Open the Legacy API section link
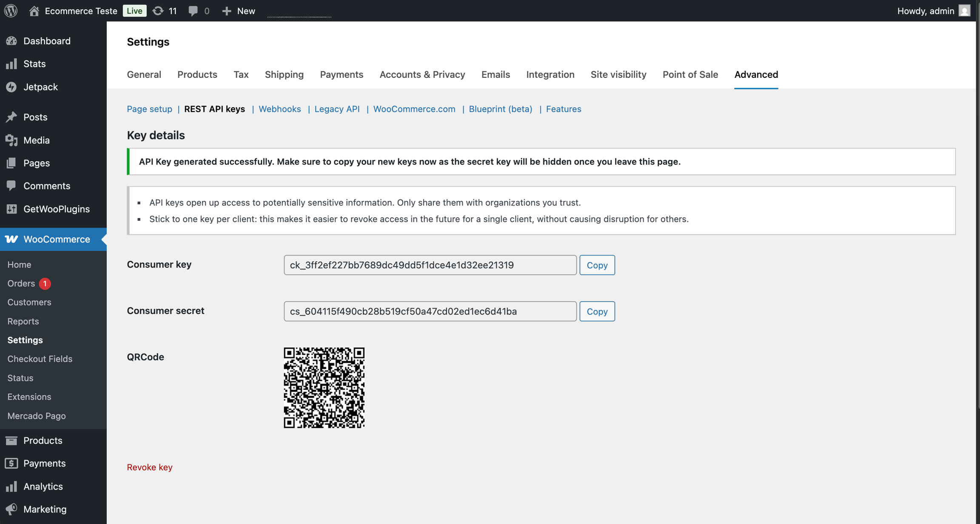 337,109
